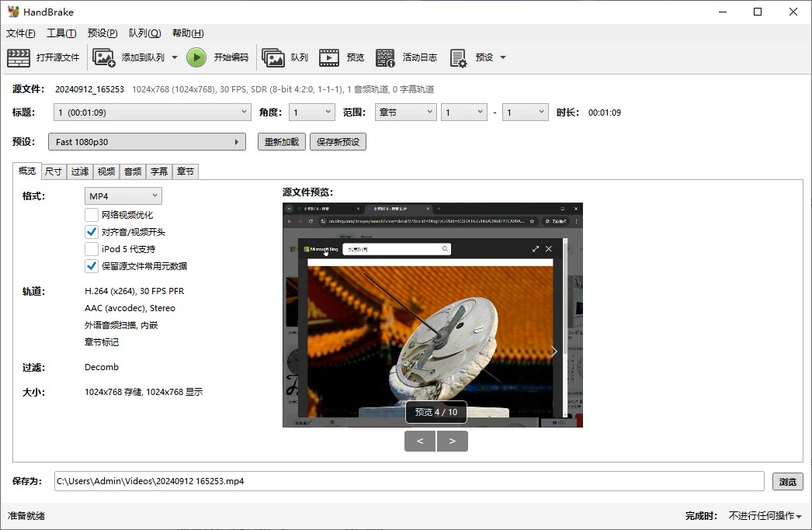This screenshot has height=530, width=812.
Task: Expand the MP4 format dropdown
Action: (x=123, y=196)
